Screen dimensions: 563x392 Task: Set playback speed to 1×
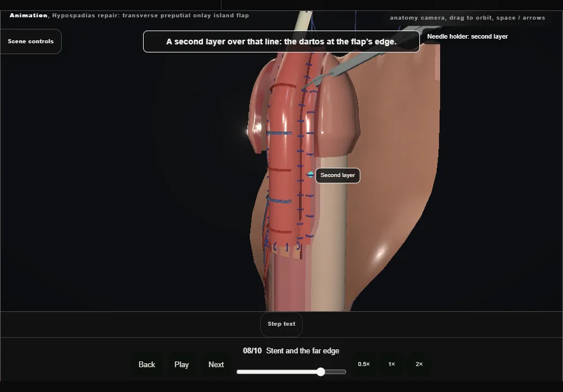coord(392,364)
